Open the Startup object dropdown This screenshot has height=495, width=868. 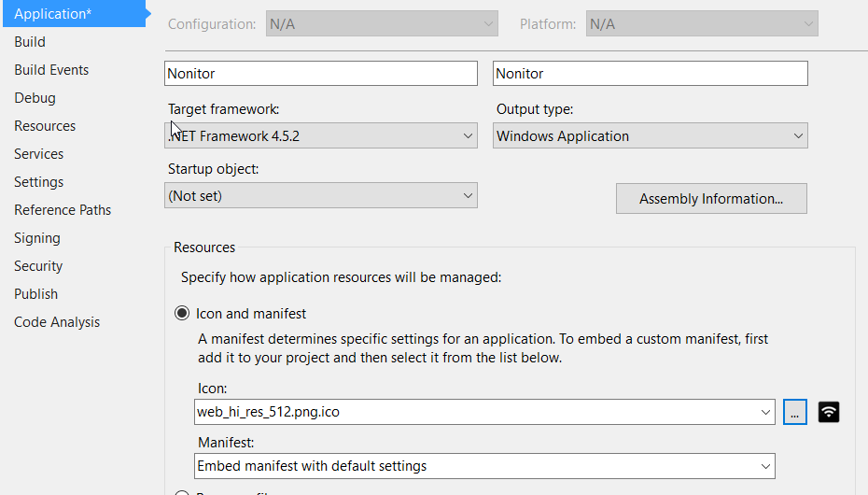(320, 196)
